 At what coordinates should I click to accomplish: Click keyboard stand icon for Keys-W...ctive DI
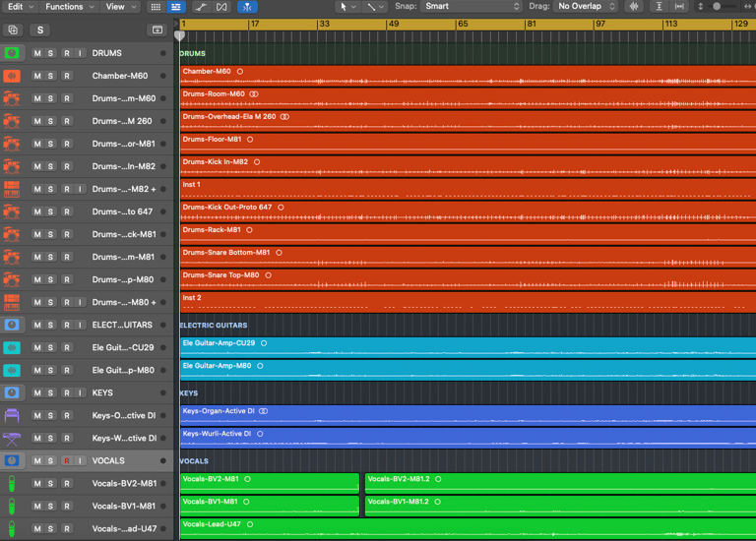point(12,438)
